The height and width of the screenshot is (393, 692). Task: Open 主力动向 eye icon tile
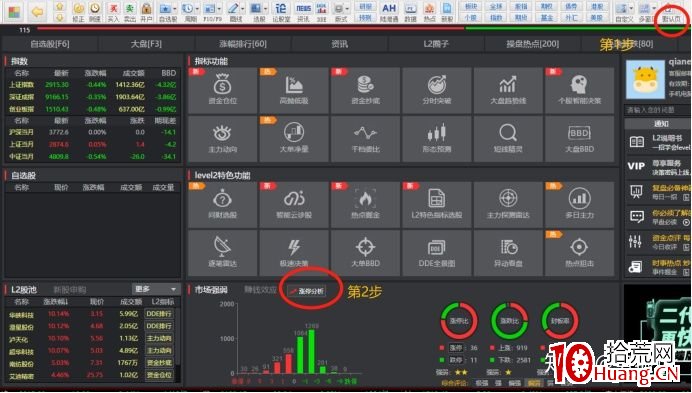[x=222, y=139]
